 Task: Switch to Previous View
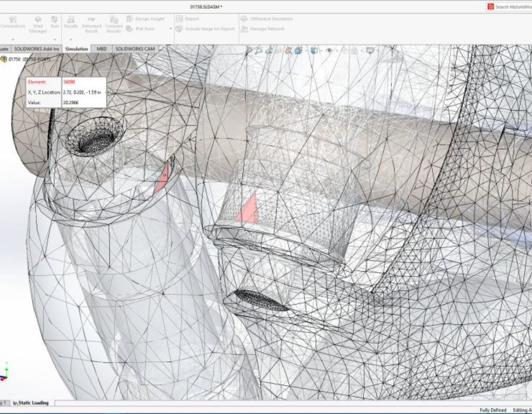[x=269, y=51]
